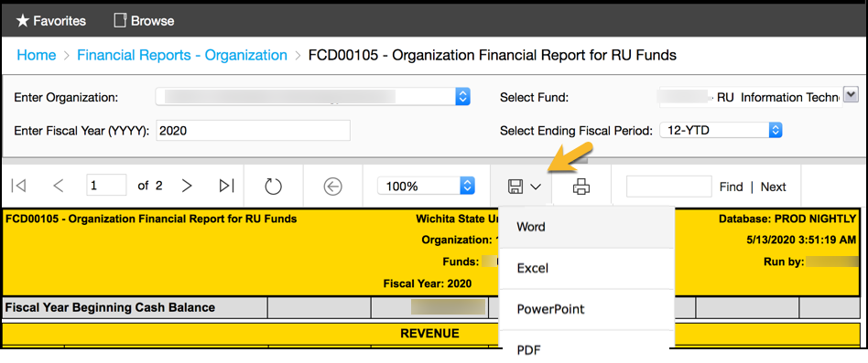Open the 100% zoom dropdown

tap(427, 187)
